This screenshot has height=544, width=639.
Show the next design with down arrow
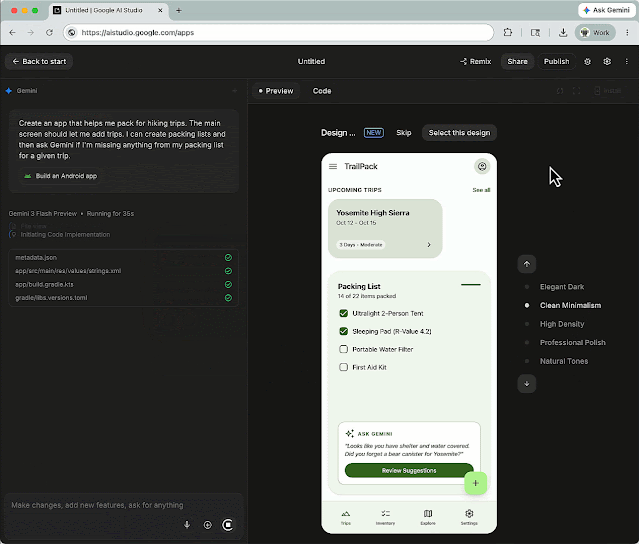point(527,383)
